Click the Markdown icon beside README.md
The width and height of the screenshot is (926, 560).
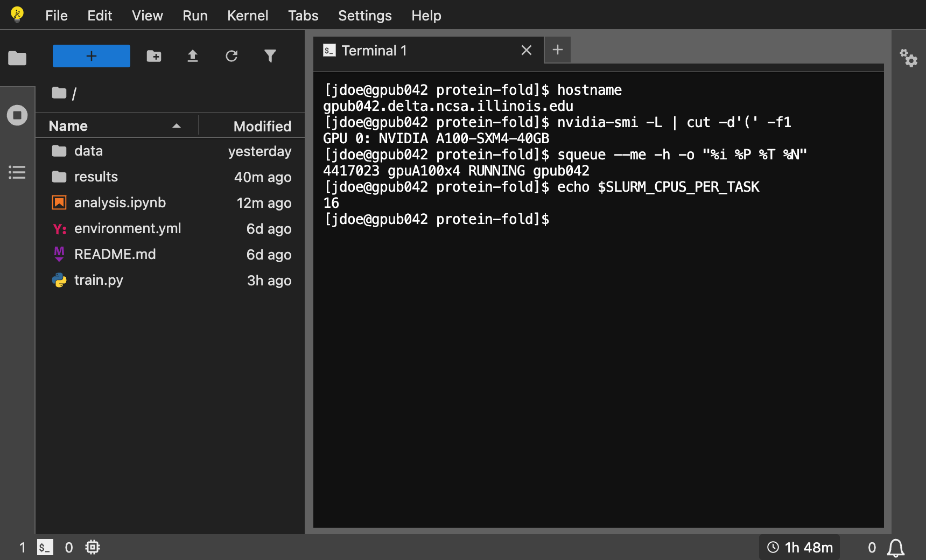pos(59,254)
